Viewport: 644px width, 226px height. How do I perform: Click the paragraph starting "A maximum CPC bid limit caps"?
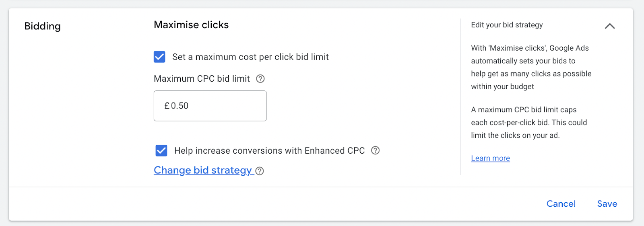[529, 123]
